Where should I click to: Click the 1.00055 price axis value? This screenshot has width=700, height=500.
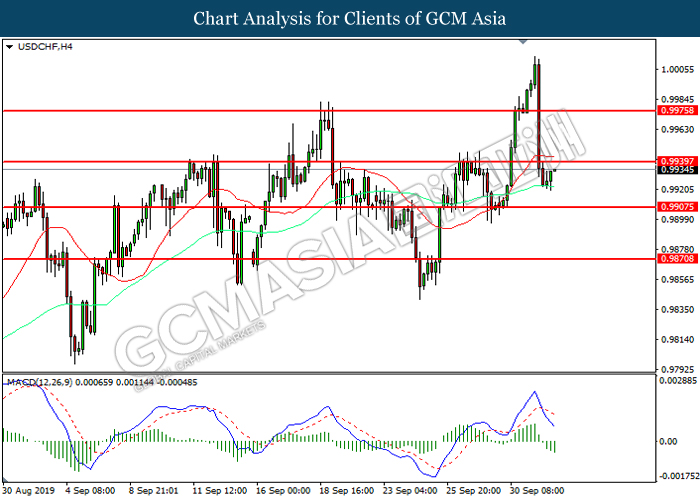(x=678, y=69)
